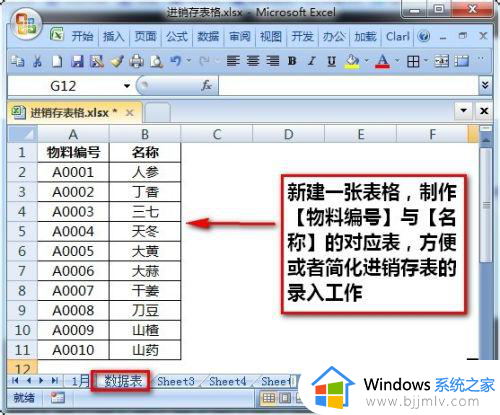
Task: Click macro record icon in status bar
Action: pyautogui.click(x=57, y=397)
